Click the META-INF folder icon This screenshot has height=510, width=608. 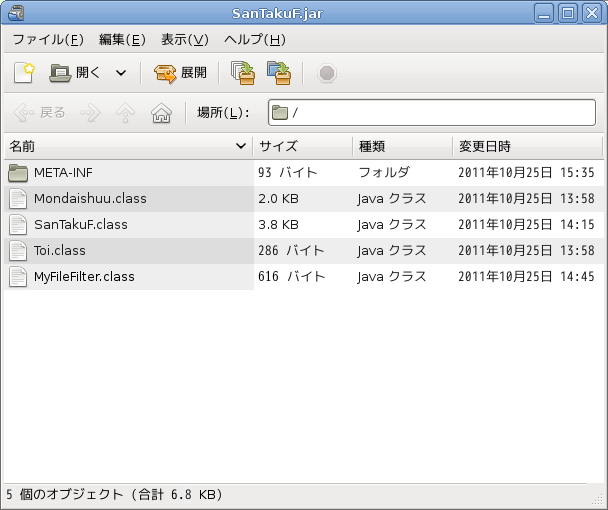click(x=18, y=173)
